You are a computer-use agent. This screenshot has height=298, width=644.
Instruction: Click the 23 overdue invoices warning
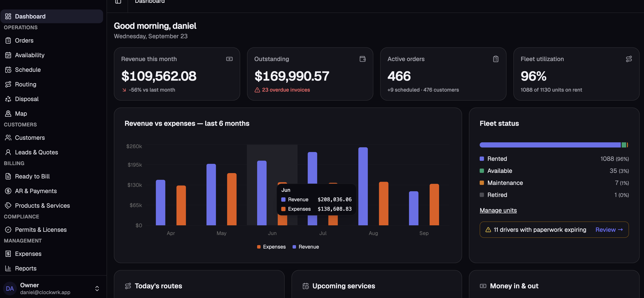(282, 90)
